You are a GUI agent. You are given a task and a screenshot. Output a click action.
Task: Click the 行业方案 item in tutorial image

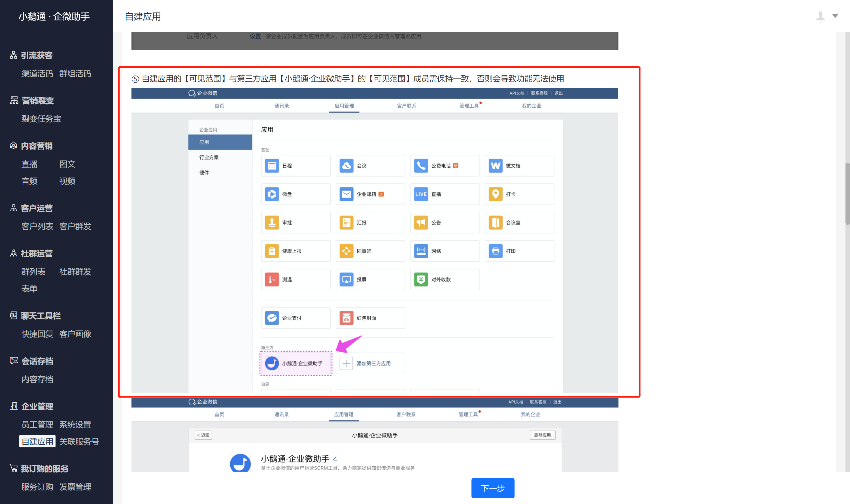point(209,158)
